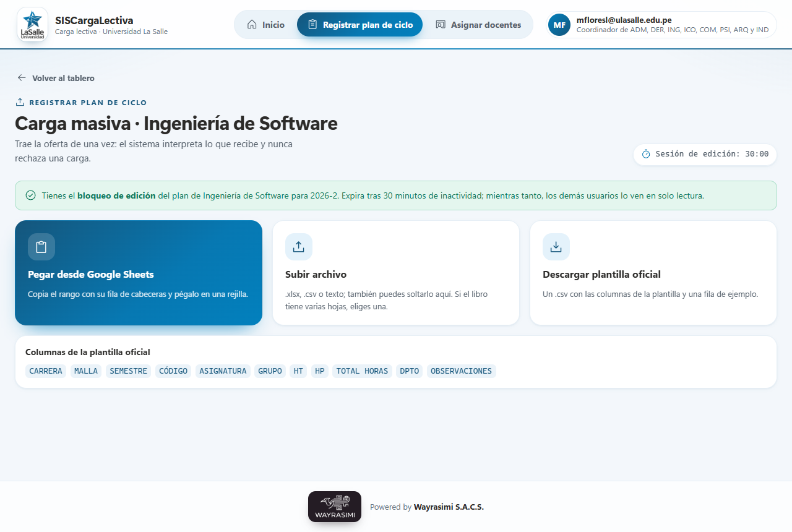Click the upload icon in Subir archivo card
The width and height of the screenshot is (792, 532).
tap(299, 247)
